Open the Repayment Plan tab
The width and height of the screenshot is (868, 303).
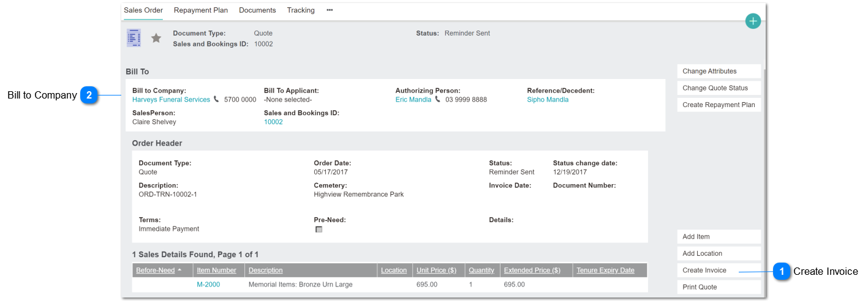pos(201,10)
